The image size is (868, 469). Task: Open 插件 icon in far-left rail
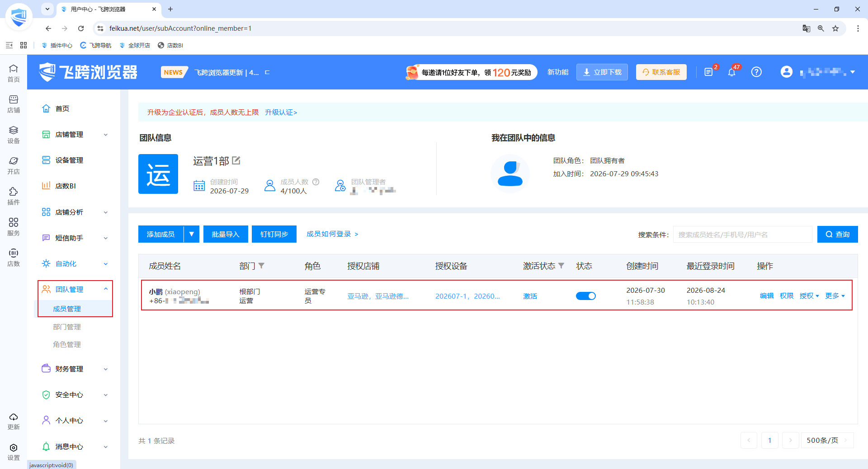(14, 196)
